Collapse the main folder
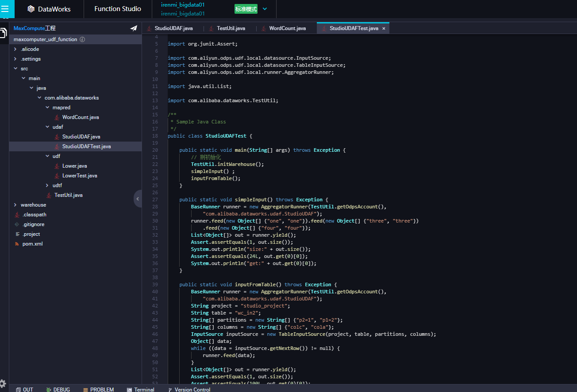577x392 pixels. tap(23, 78)
